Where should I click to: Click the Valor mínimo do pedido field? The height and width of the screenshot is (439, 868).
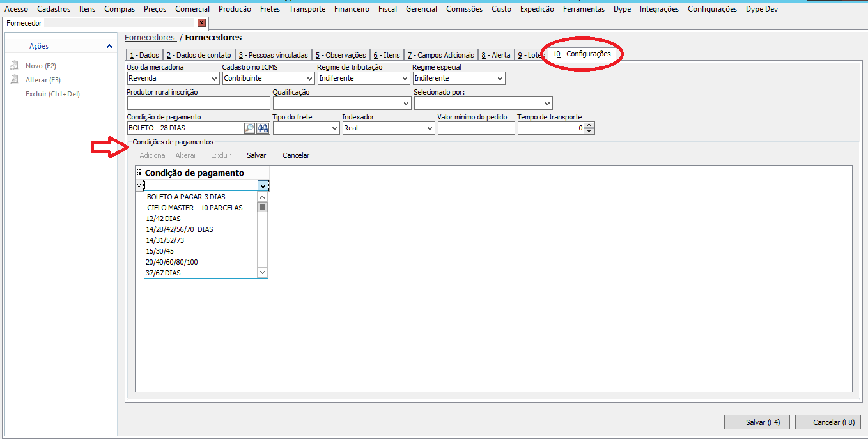point(476,128)
